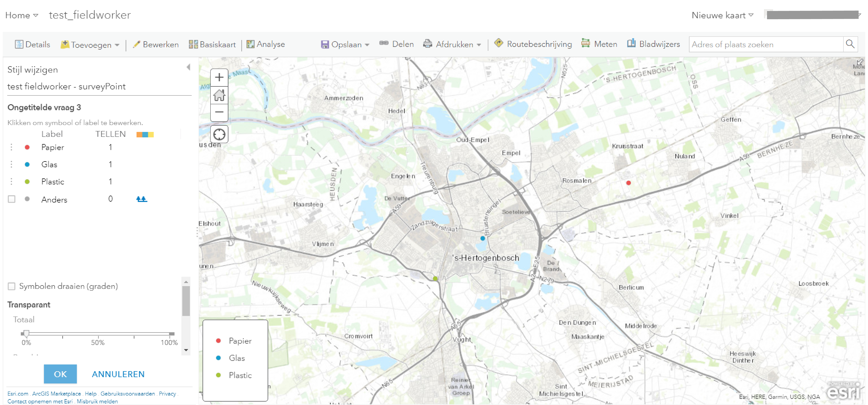The width and height of the screenshot is (868, 405).
Task: Collapse the side panel with arrow
Action: 188,67
